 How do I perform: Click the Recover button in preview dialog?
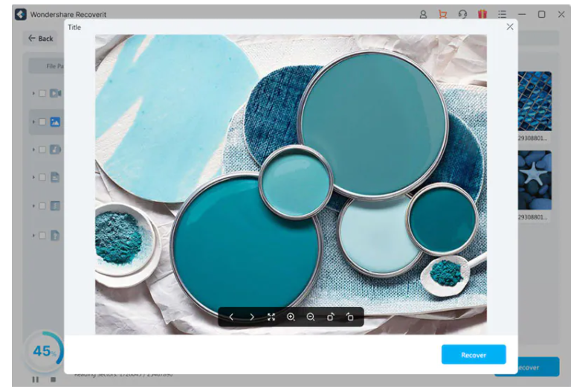point(474,355)
